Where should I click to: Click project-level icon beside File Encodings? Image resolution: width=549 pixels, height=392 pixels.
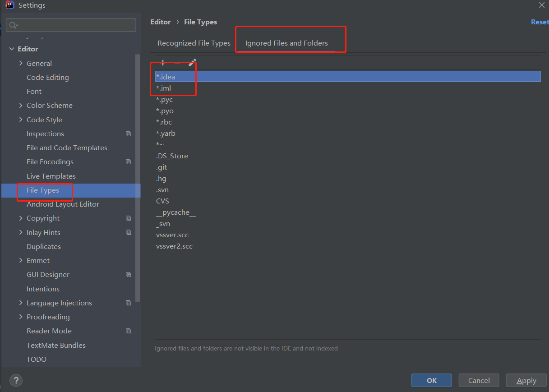pyautogui.click(x=129, y=161)
